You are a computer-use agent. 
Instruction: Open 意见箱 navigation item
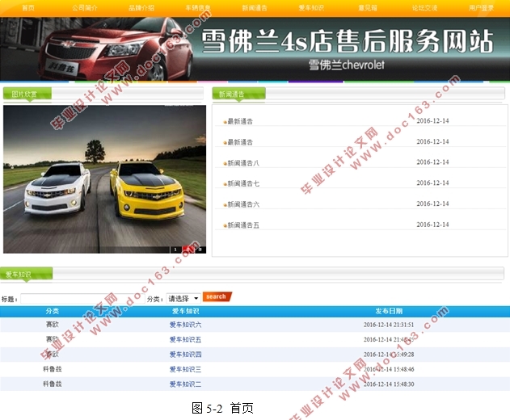(368, 8)
